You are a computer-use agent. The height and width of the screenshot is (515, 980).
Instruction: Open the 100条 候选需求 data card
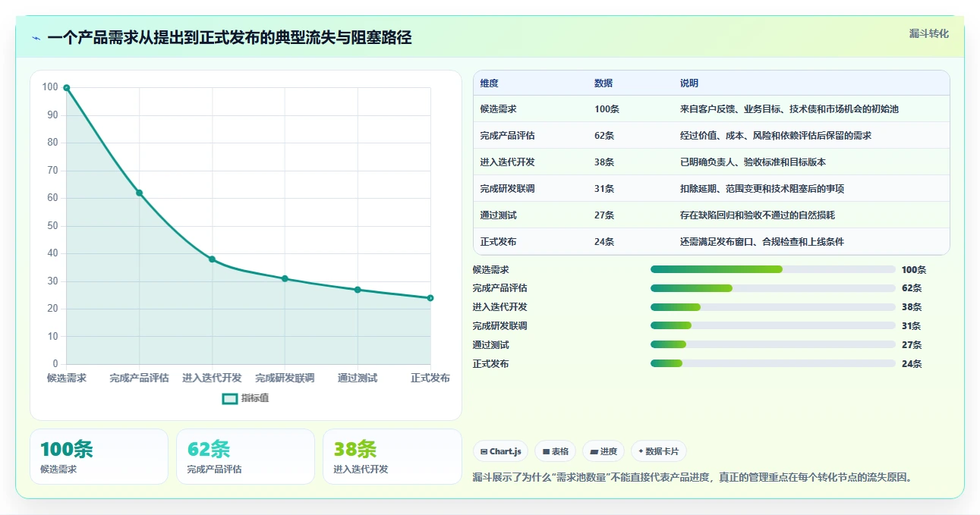point(99,457)
